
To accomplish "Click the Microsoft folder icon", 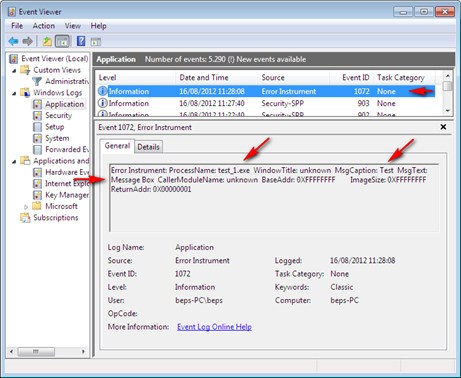I will [37, 206].
